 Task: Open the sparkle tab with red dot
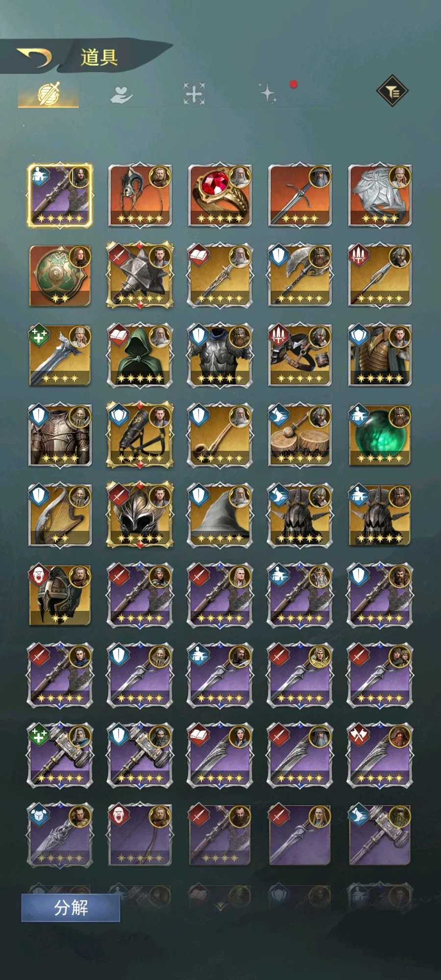[x=268, y=93]
